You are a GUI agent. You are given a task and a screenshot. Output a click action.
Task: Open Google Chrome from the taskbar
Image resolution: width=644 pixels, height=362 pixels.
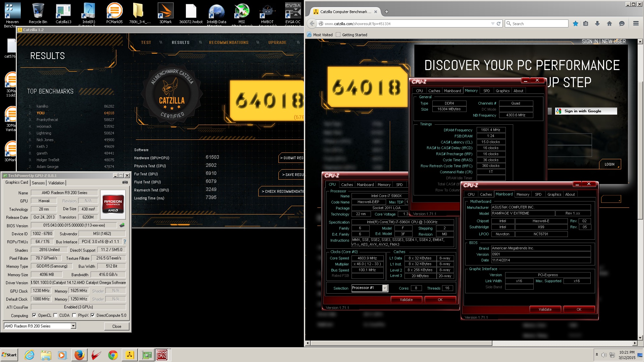point(113,355)
